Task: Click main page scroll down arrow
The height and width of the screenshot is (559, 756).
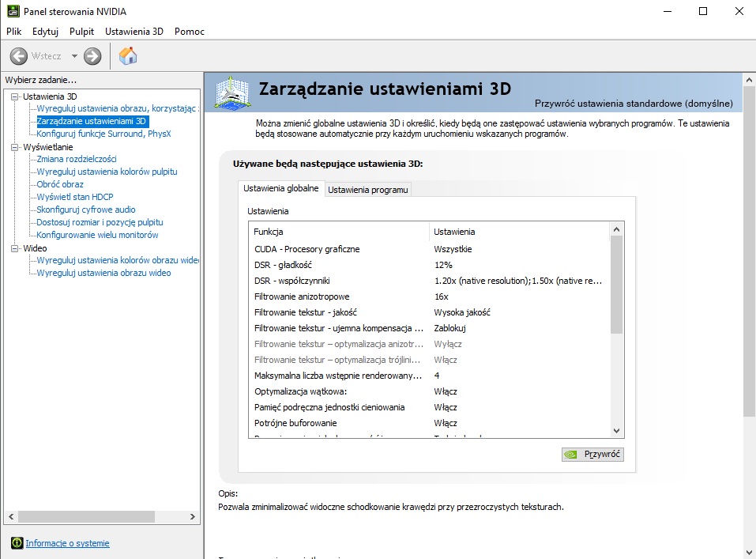Action: (749, 553)
